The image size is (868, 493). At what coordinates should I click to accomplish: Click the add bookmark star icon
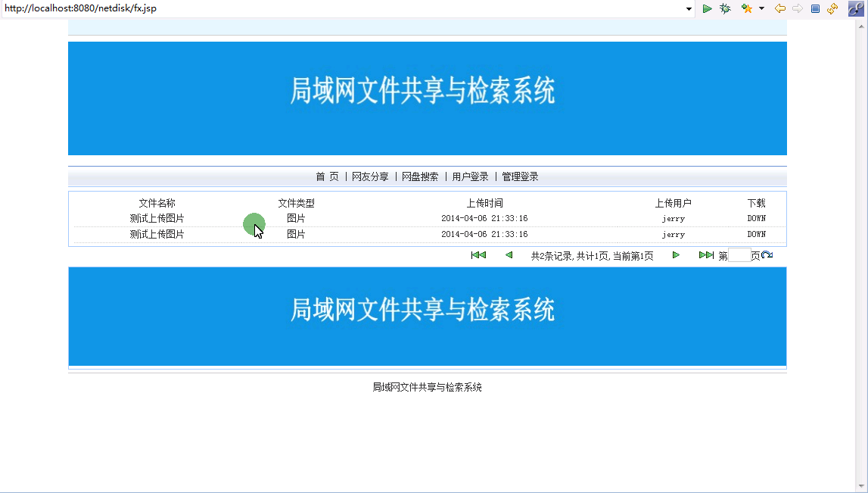point(747,8)
